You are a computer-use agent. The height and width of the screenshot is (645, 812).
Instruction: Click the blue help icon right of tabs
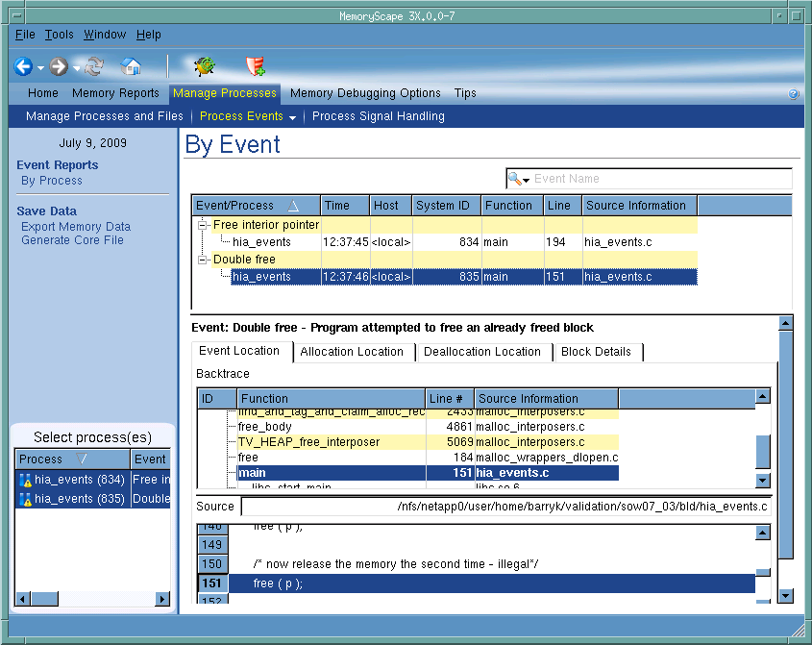pyautogui.click(x=794, y=94)
